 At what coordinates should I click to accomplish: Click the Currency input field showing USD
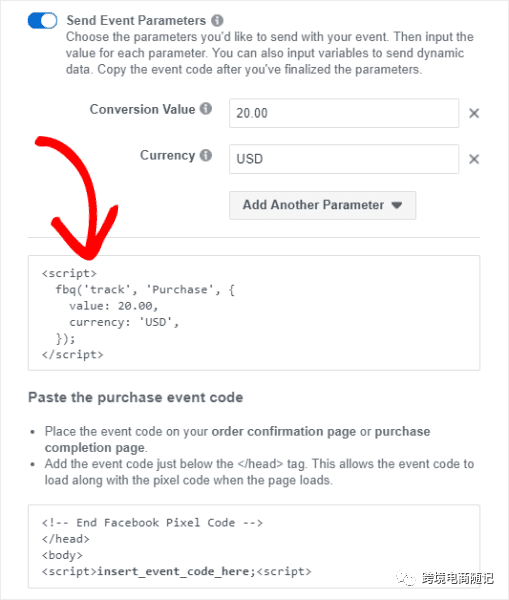(x=344, y=159)
